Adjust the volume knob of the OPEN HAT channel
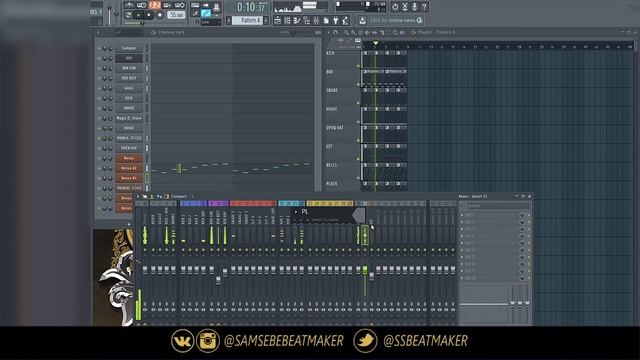This screenshot has height=360, width=640. point(111,148)
